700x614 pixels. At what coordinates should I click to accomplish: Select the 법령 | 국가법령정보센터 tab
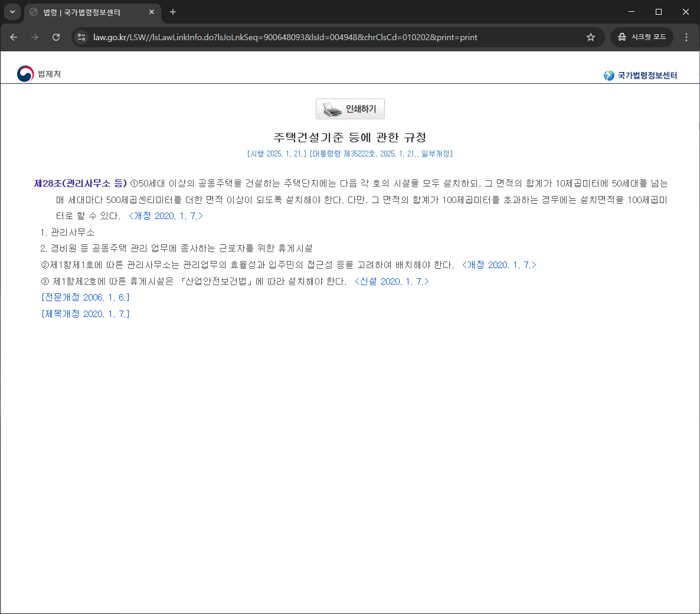tap(93, 12)
